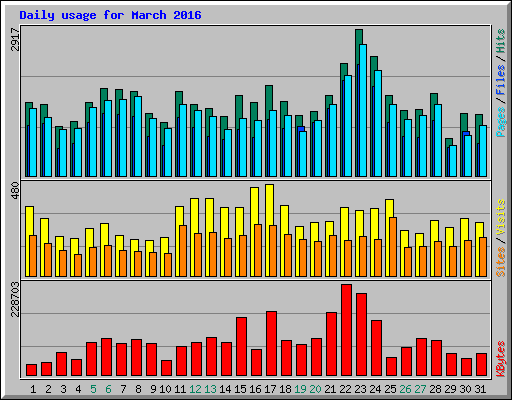Select day 15 on the x-axis
Image resolution: width=512 pixels, height=400 pixels.
[x=240, y=389]
